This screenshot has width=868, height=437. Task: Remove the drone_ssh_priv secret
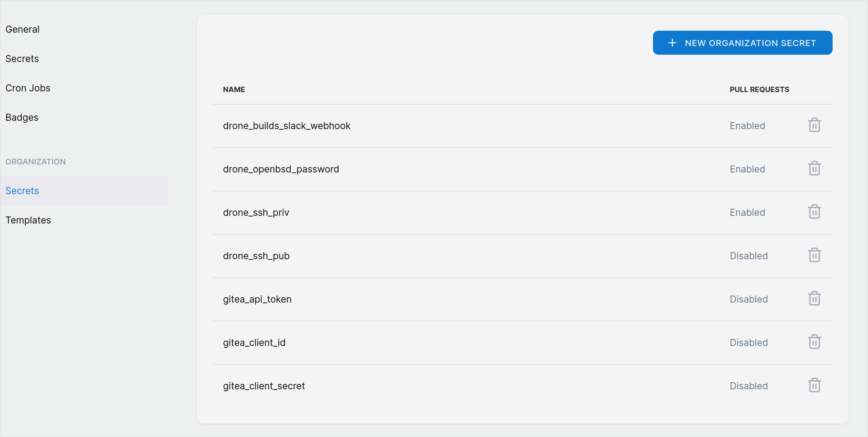pyautogui.click(x=814, y=212)
